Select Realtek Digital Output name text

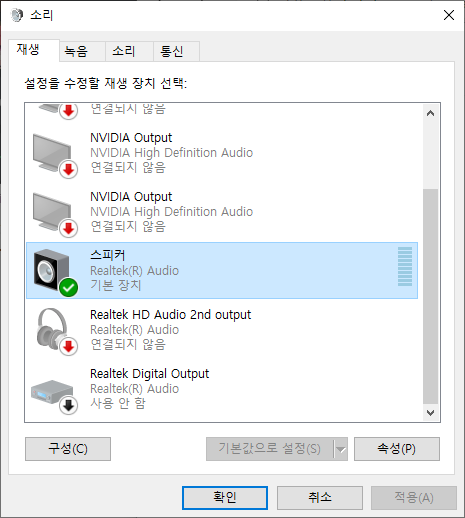149,374
